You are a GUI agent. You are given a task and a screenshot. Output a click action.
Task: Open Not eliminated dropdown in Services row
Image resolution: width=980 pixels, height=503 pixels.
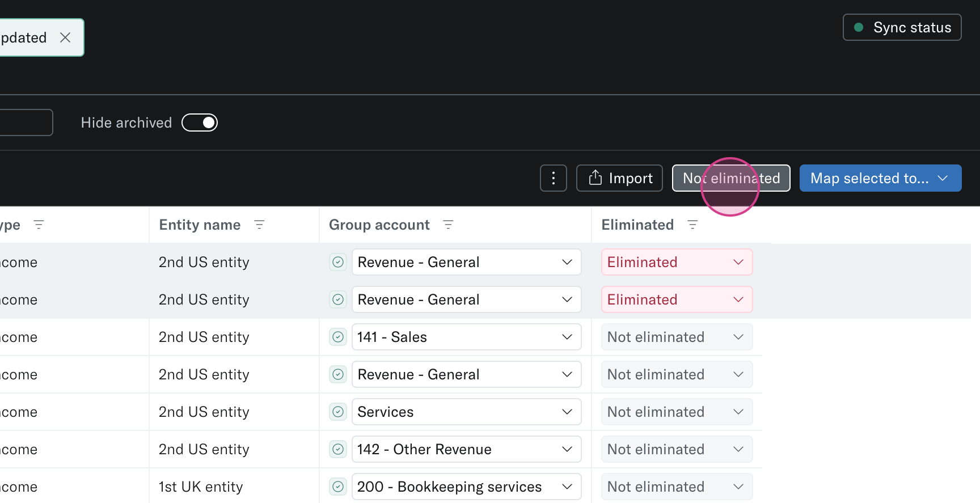pos(677,412)
